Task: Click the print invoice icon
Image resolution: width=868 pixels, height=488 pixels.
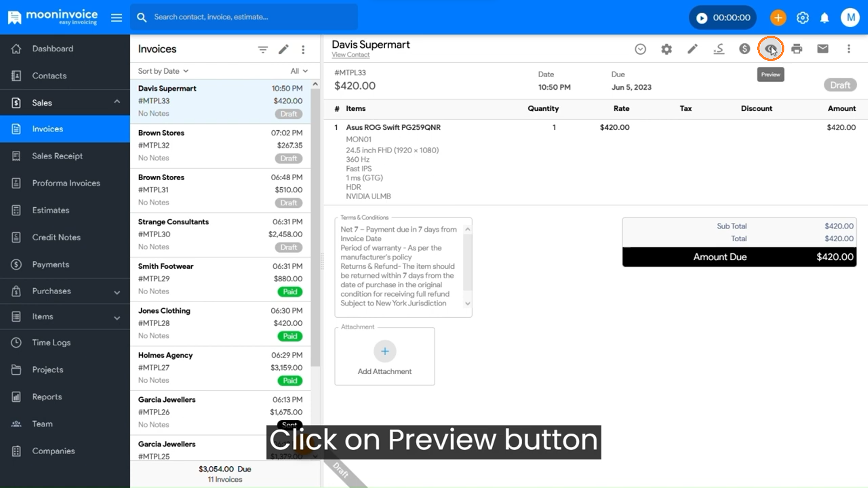Action: point(797,49)
